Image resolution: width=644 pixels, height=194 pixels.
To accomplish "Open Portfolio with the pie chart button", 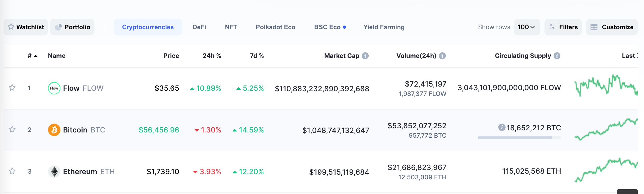I will pyautogui.click(x=72, y=27).
